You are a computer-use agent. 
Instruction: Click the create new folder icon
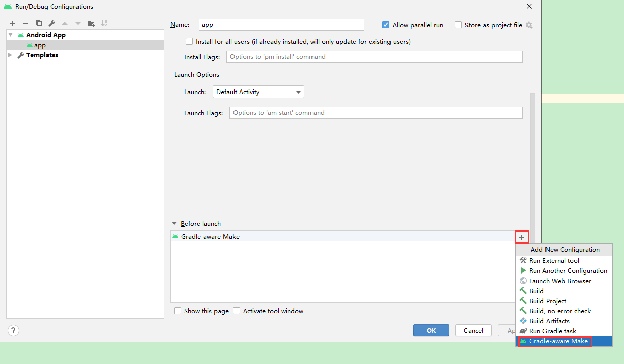[92, 23]
